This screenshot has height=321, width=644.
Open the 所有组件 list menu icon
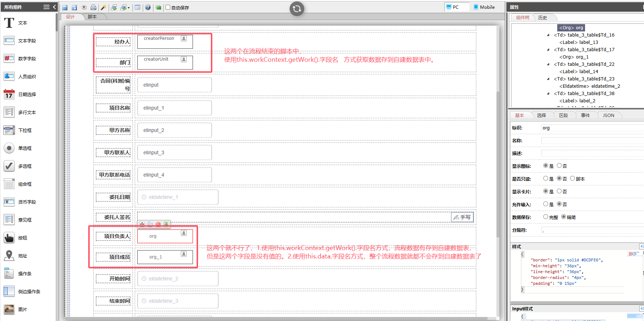(46, 7)
